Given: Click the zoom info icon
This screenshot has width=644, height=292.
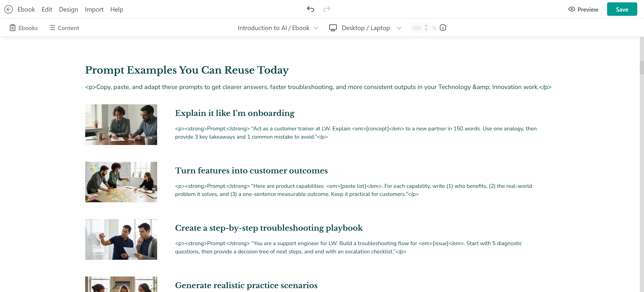Looking at the screenshot, I should click(443, 28).
